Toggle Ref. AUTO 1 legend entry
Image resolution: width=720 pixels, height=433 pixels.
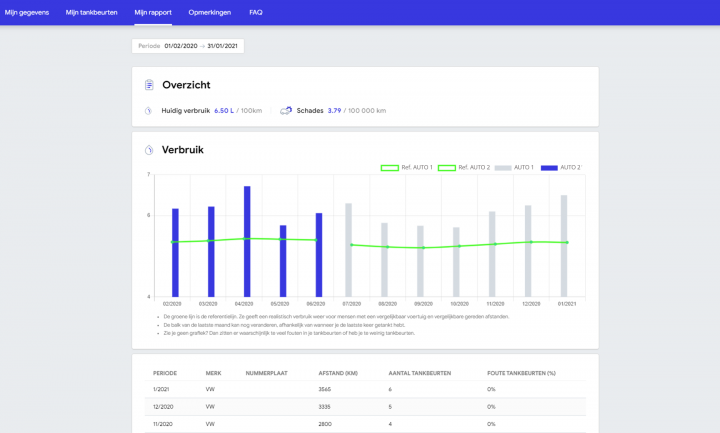coord(406,168)
